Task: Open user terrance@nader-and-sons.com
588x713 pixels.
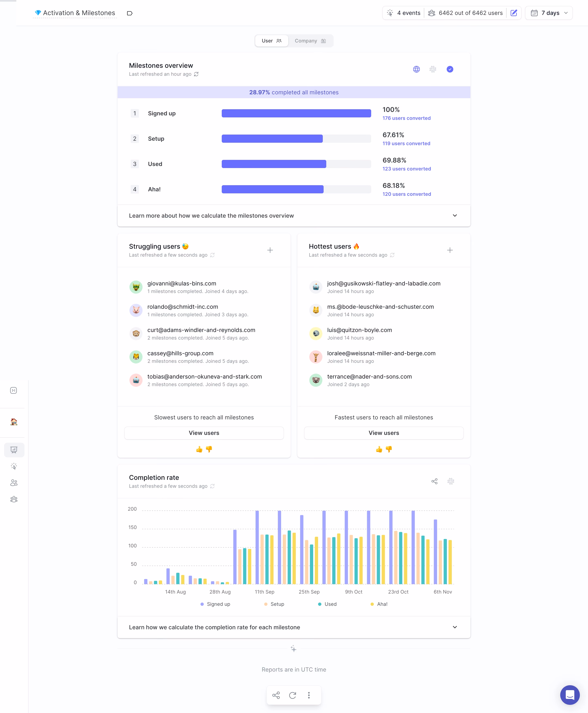Action: [x=369, y=377]
